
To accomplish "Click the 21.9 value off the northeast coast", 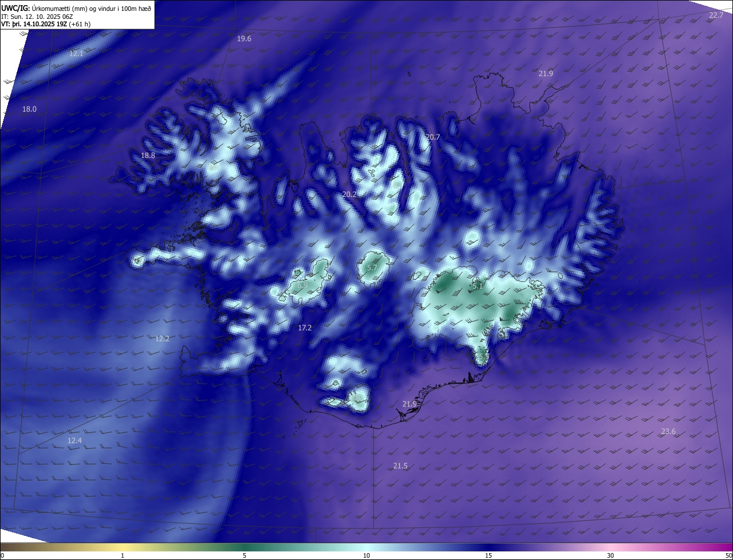I will point(546,74).
